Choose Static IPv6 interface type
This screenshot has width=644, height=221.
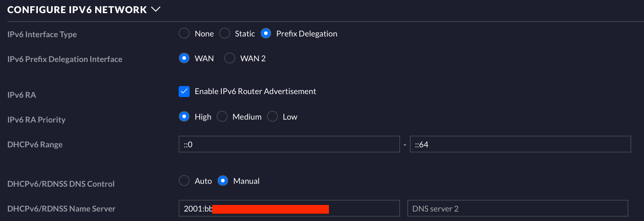click(x=225, y=34)
